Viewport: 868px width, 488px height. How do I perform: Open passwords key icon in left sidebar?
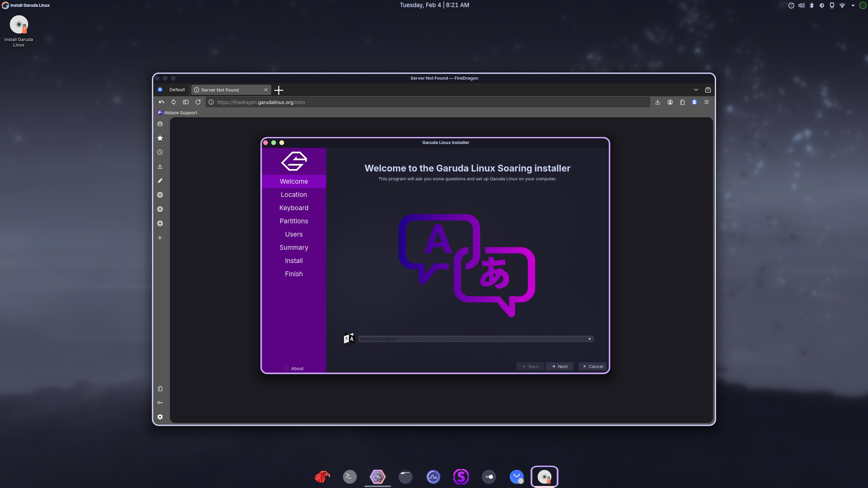click(x=160, y=403)
